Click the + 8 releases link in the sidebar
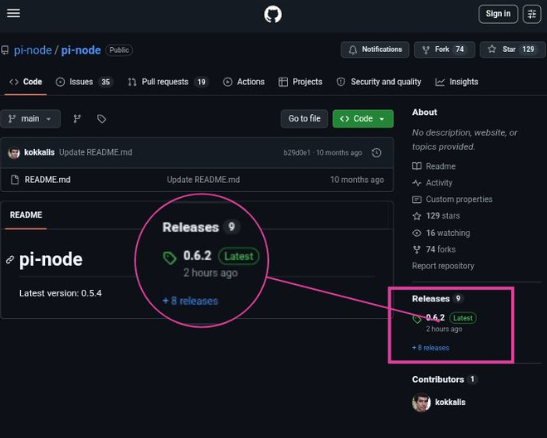The width and height of the screenshot is (547, 438). (x=430, y=348)
